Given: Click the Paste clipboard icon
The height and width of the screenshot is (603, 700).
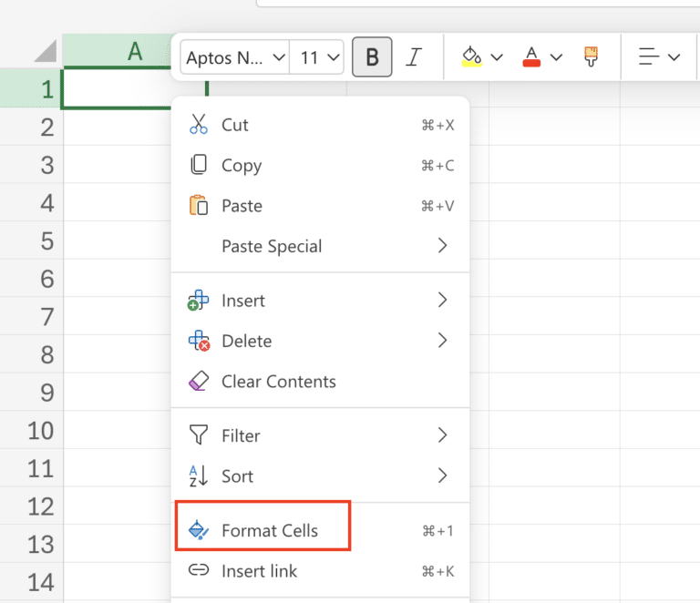Looking at the screenshot, I should pos(198,205).
